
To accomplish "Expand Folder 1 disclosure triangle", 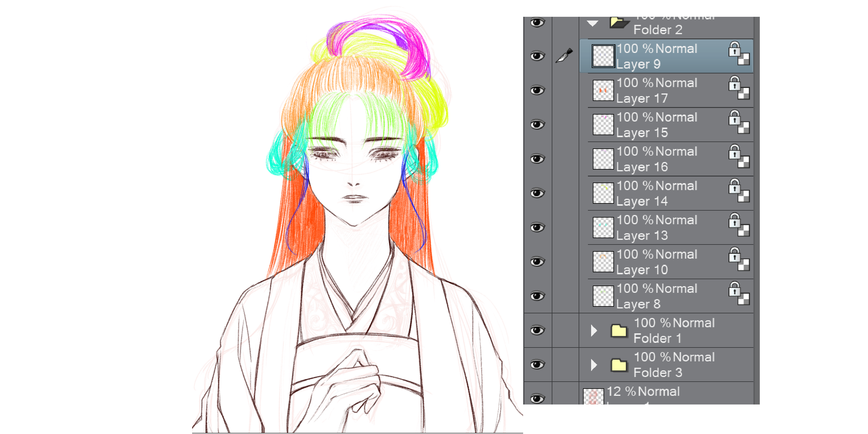I will point(594,330).
